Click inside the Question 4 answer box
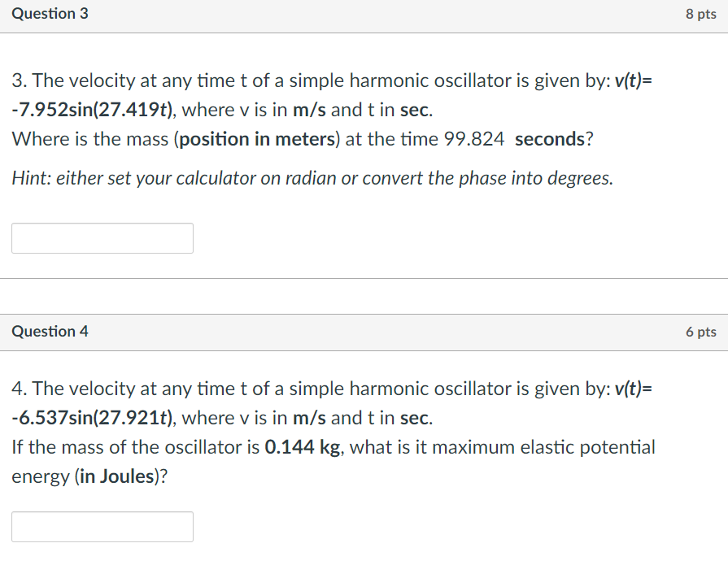 click(x=102, y=526)
